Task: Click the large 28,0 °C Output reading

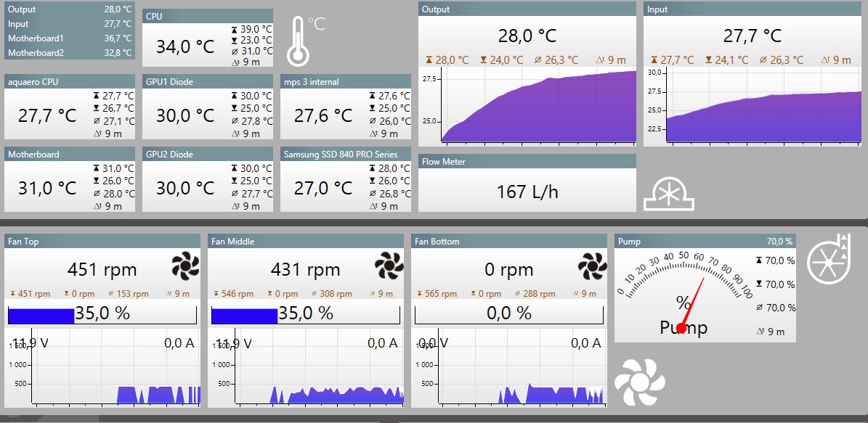Action: pos(527,36)
